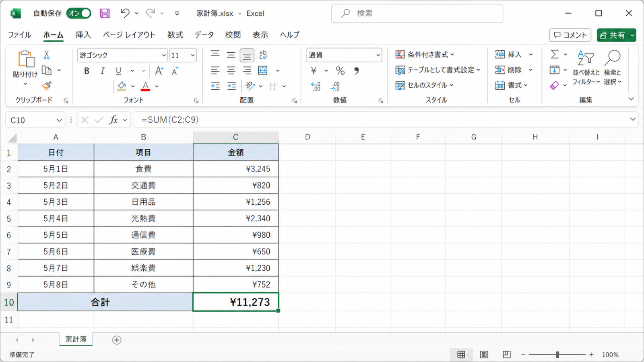
Task: Open テーブルとして書式設定 menu
Action: [438, 70]
